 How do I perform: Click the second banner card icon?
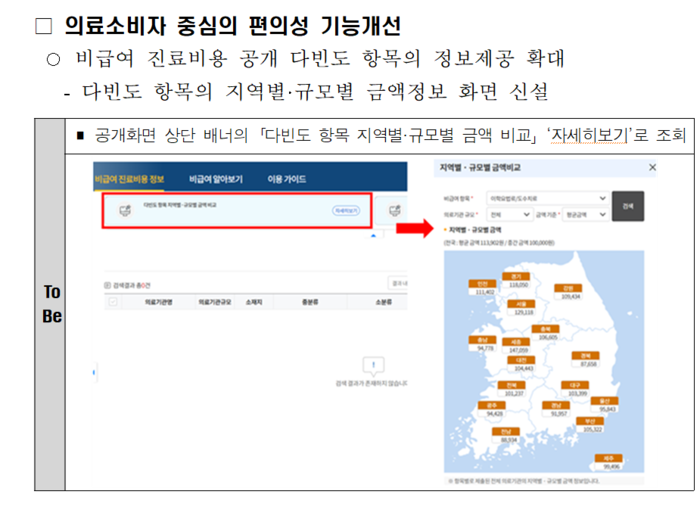(x=395, y=210)
